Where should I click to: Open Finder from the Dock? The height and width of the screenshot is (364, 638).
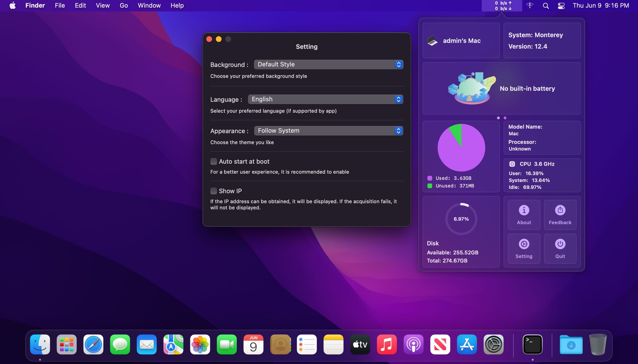[40, 344]
